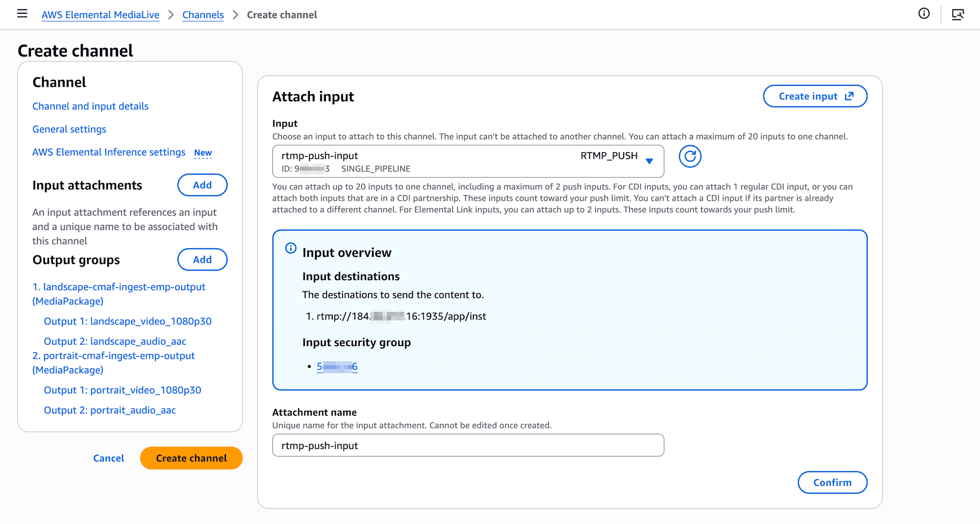Image resolution: width=980 pixels, height=524 pixels.
Task: Cancel channel creation
Action: coord(108,458)
